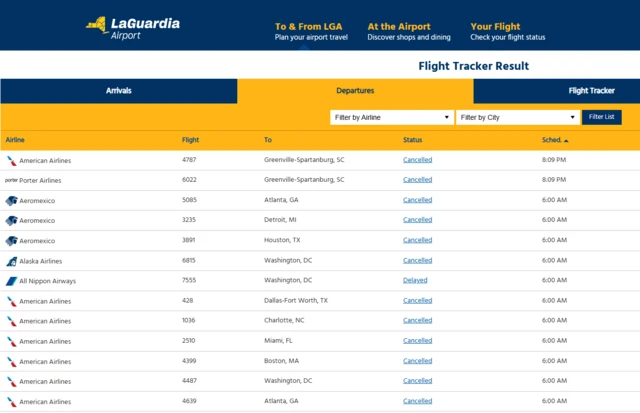The height and width of the screenshot is (413, 640).
Task: Click destination Miami, FL
Action: click(278, 341)
